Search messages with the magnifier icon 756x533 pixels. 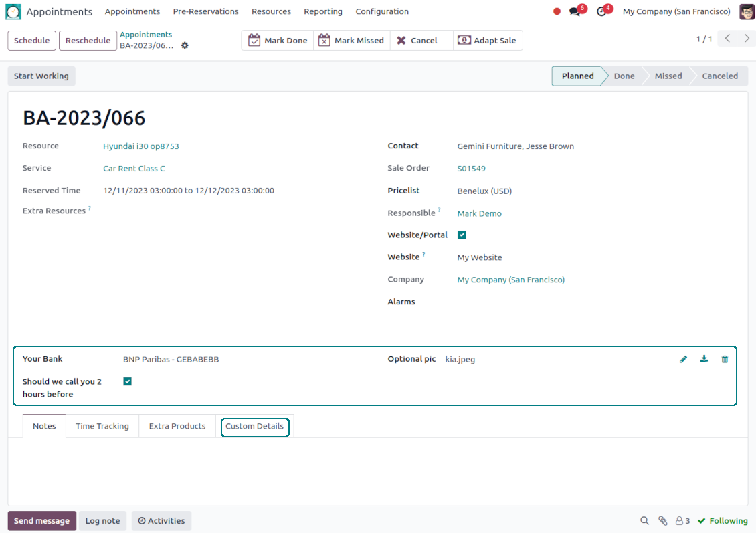tap(644, 521)
